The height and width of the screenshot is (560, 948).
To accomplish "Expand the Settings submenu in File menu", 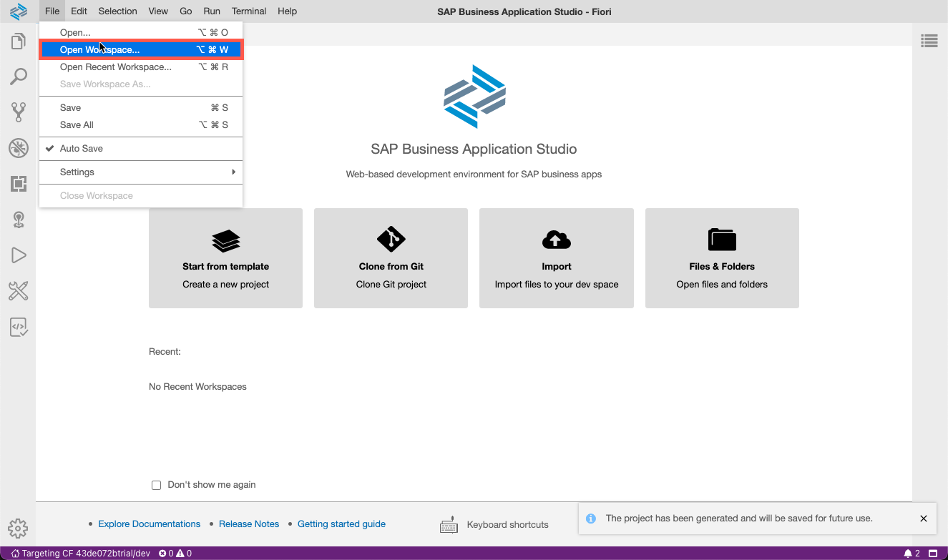I will [x=141, y=172].
